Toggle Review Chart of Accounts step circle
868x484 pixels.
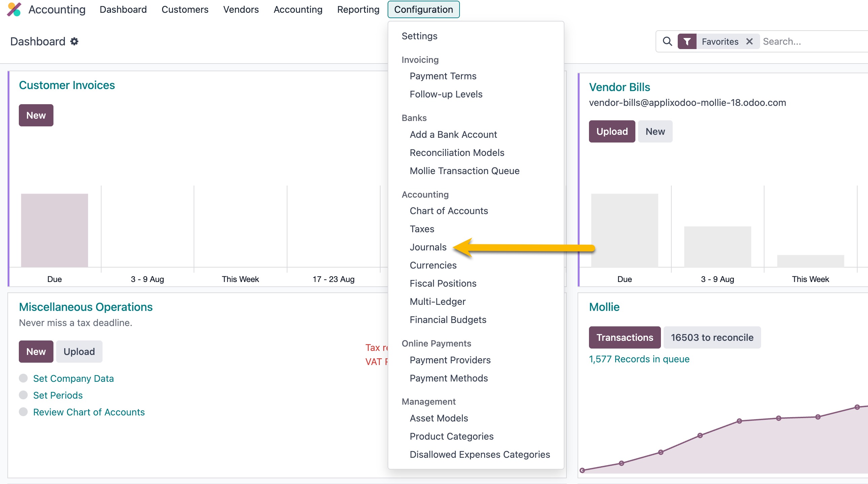[x=23, y=412]
